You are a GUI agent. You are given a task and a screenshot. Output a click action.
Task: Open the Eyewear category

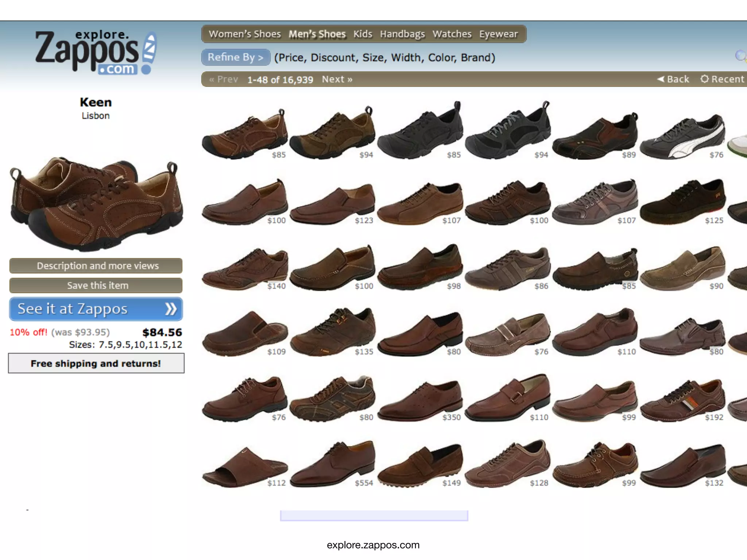(x=498, y=34)
